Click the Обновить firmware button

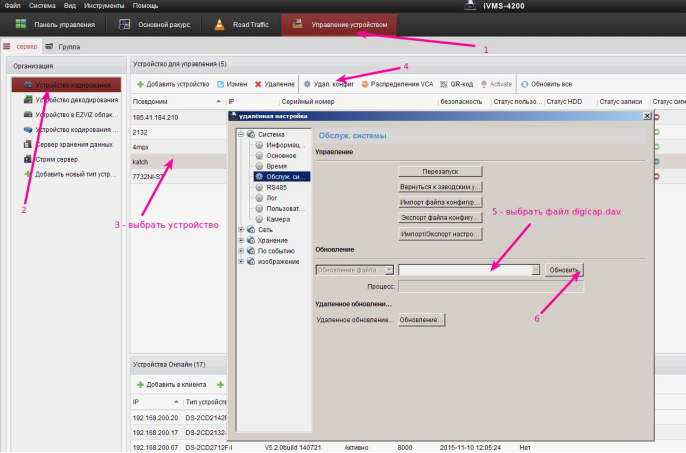[564, 270]
